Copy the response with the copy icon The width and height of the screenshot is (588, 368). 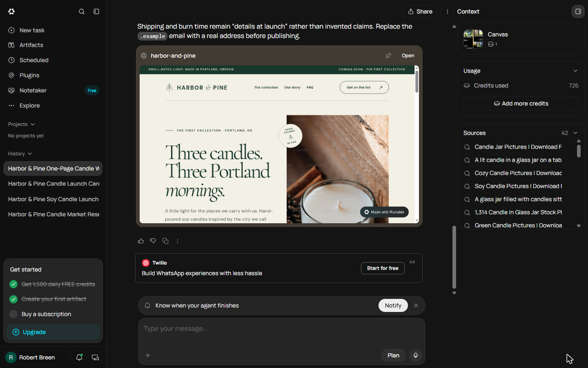tap(165, 241)
